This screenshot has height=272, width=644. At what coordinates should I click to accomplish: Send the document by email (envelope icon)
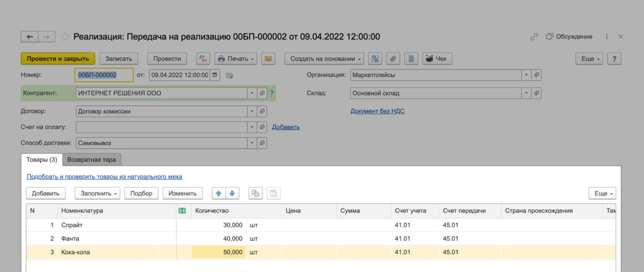[268, 59]
